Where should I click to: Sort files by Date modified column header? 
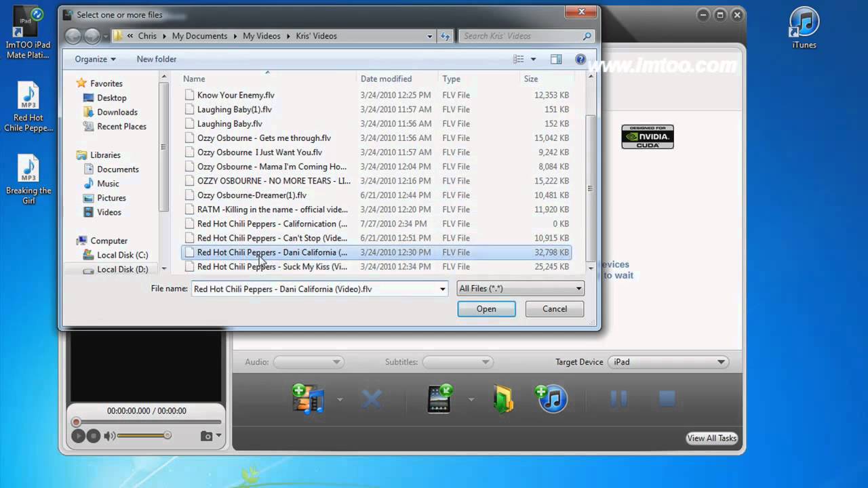point(397,79)
